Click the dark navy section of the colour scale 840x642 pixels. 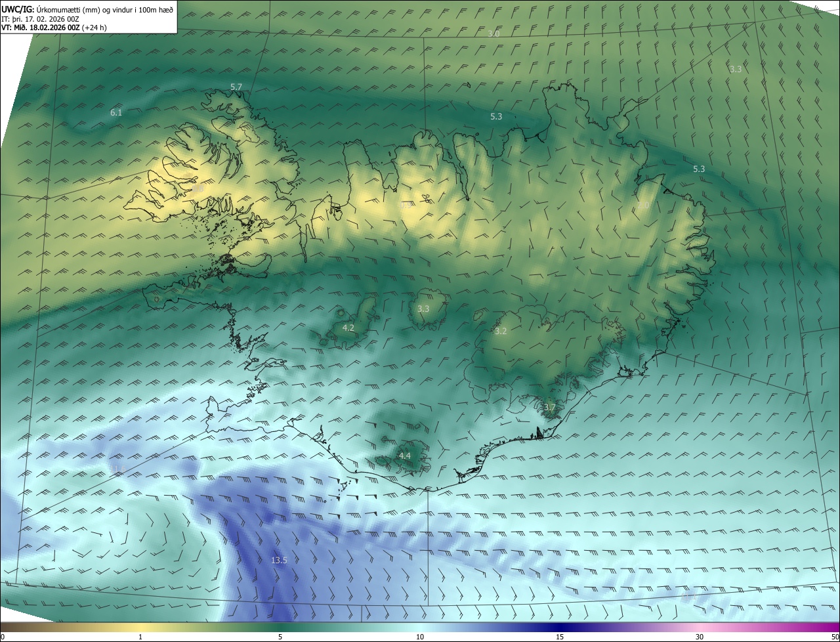coord(560,627)
